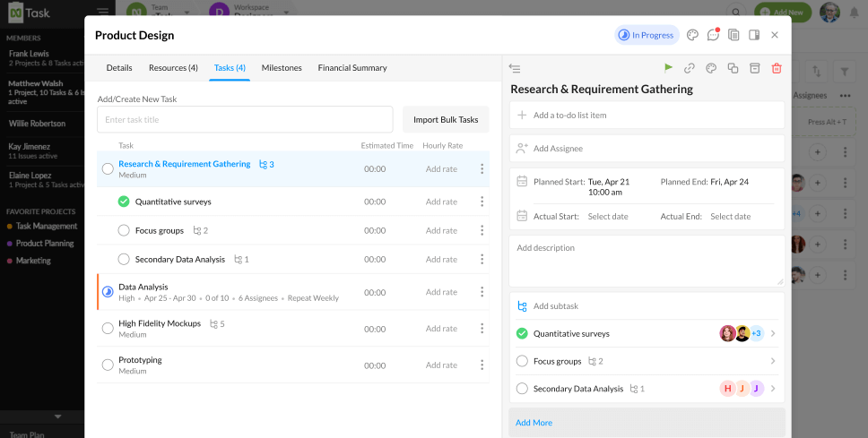
Task: Open the Financial Summary tab
Action: [352, 67]
